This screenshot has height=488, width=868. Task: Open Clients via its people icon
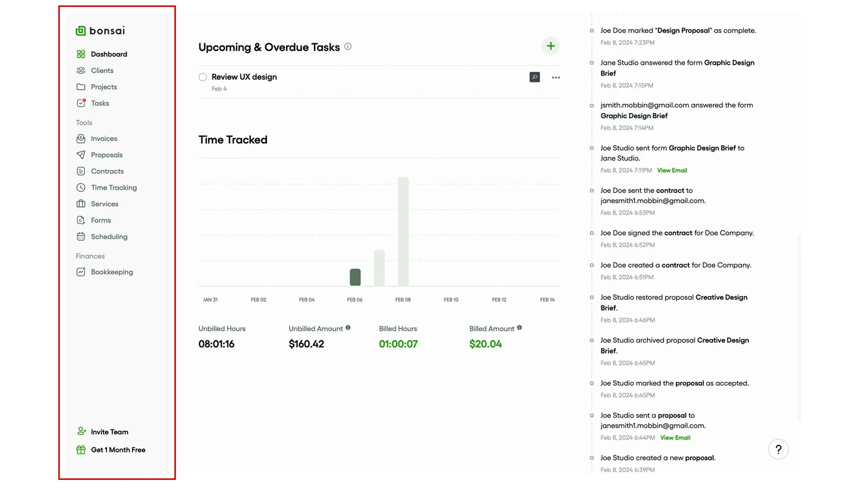click(81, 70)
